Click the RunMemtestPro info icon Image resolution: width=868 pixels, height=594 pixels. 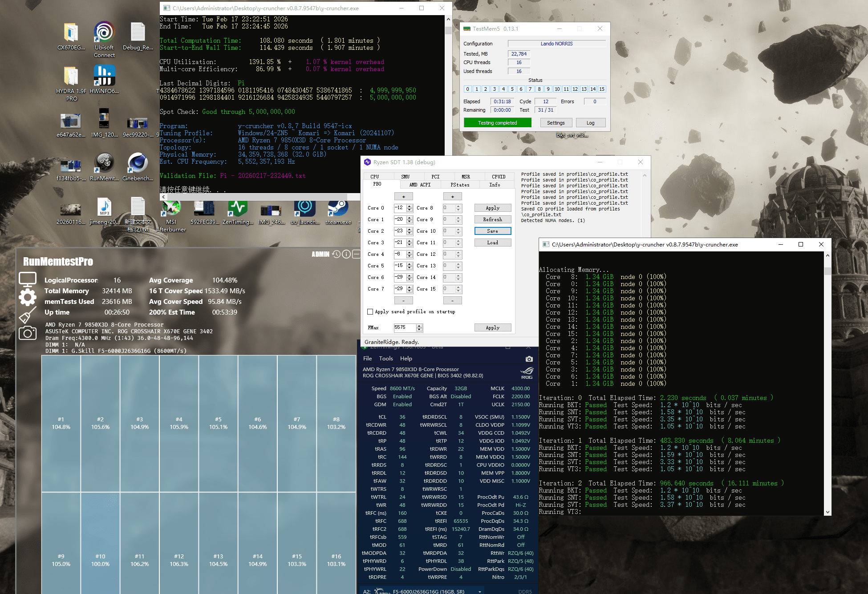[346, 254]
